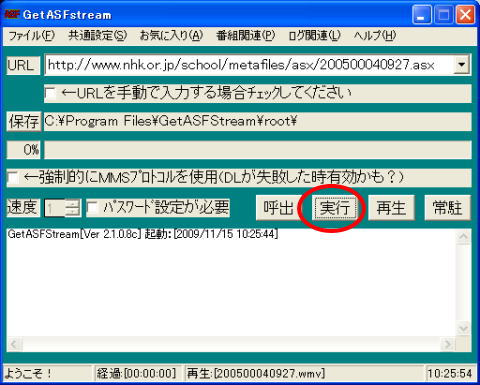Enable forced MMS protocol checkbox

13,178
